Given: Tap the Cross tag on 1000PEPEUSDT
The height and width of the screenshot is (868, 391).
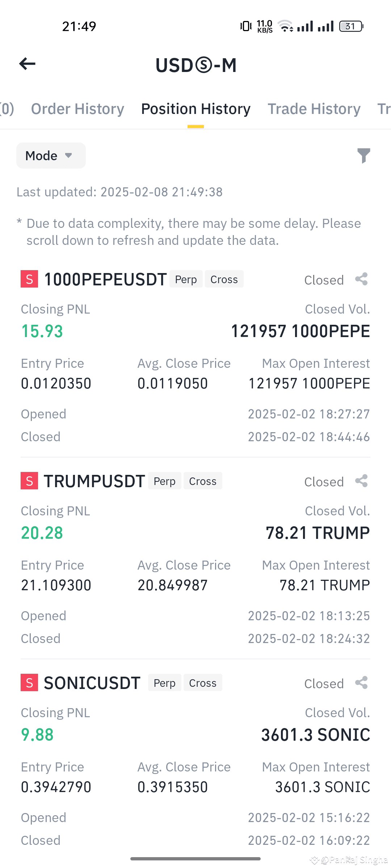Looking at the screenshot, I should 224,279.
